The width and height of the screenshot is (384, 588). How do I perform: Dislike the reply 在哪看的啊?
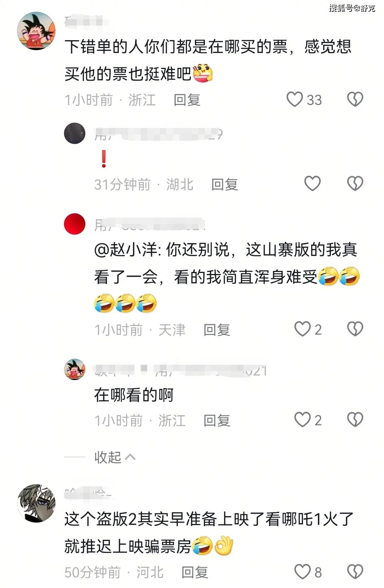tap(355, 420)
